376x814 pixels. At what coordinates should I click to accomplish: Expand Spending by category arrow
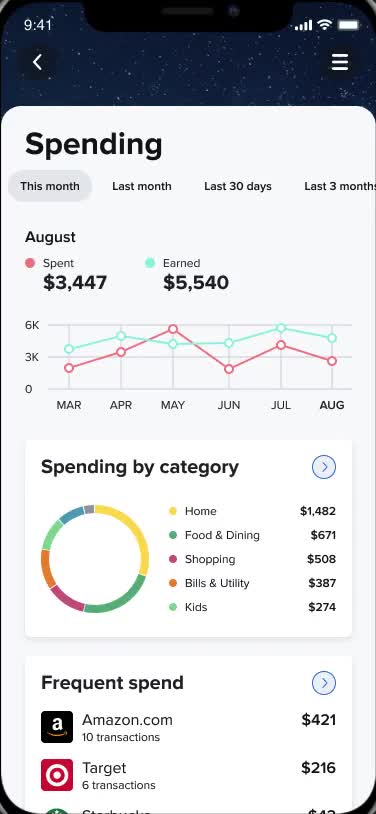[324, 467]
